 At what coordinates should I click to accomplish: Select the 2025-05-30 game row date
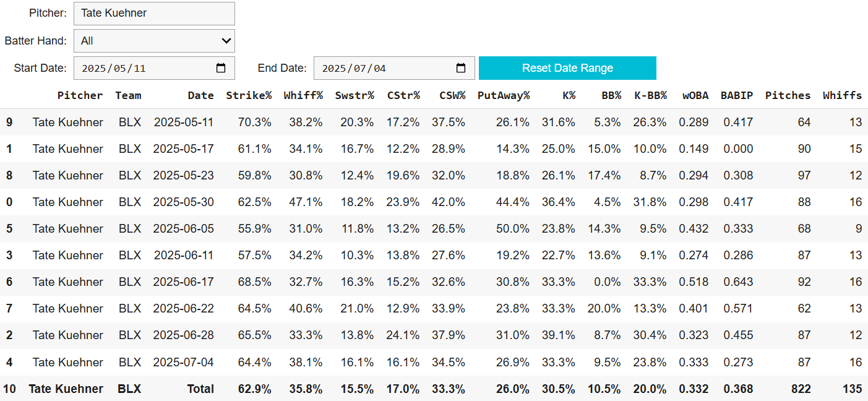coord(184,202)
